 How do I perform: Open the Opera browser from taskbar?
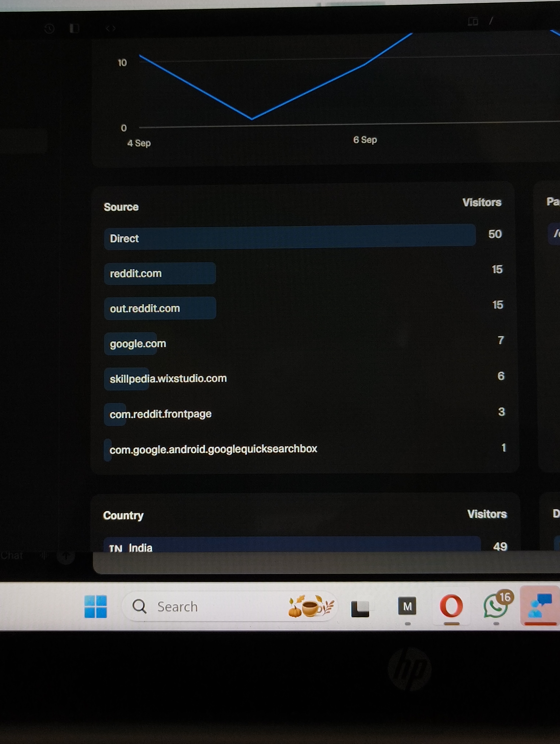pyautogui.click(x=451, y=606)
